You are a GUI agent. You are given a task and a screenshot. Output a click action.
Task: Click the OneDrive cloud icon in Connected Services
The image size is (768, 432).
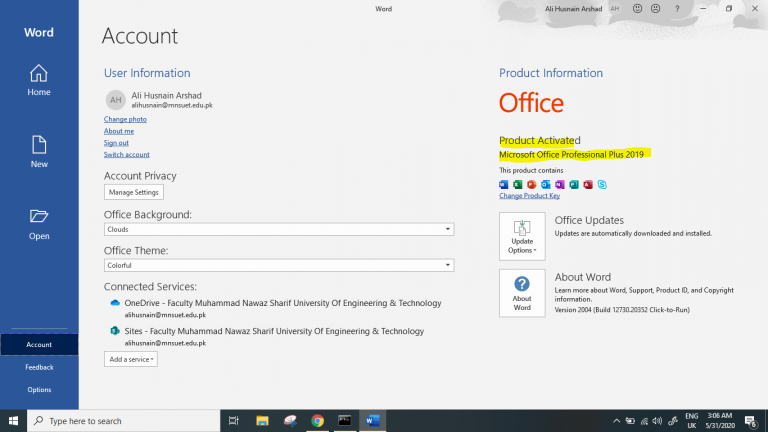click(x=115, y=303)
